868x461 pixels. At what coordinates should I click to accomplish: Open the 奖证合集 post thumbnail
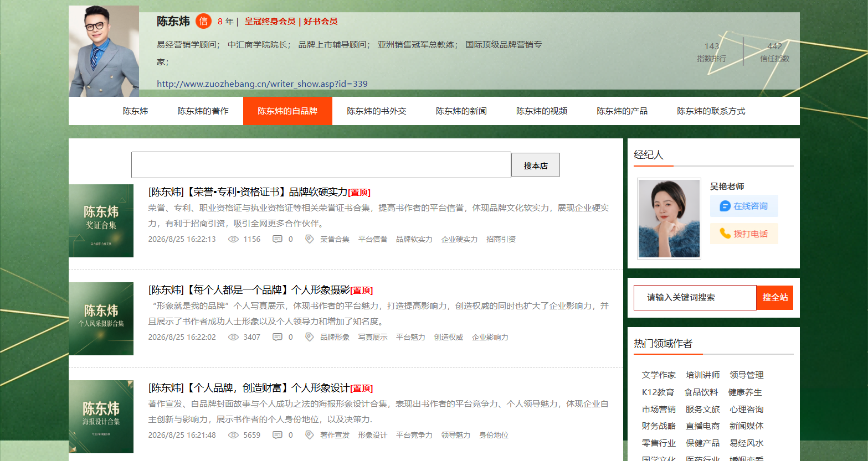101,221
